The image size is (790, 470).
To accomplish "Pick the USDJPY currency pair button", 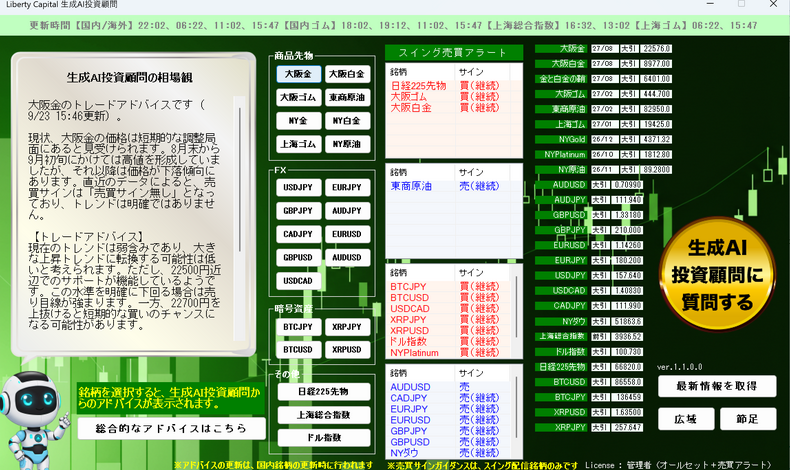I will click(x=298, y=187).
